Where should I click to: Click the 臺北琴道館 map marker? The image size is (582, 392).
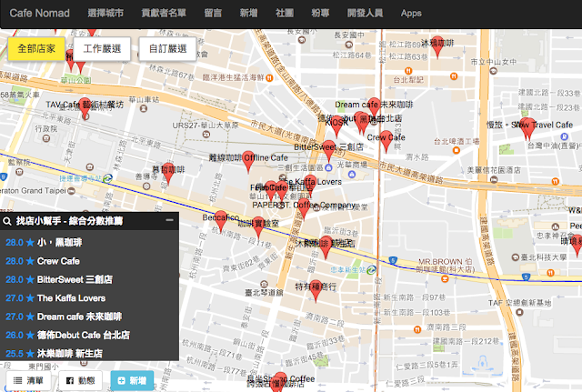point(264,285)
